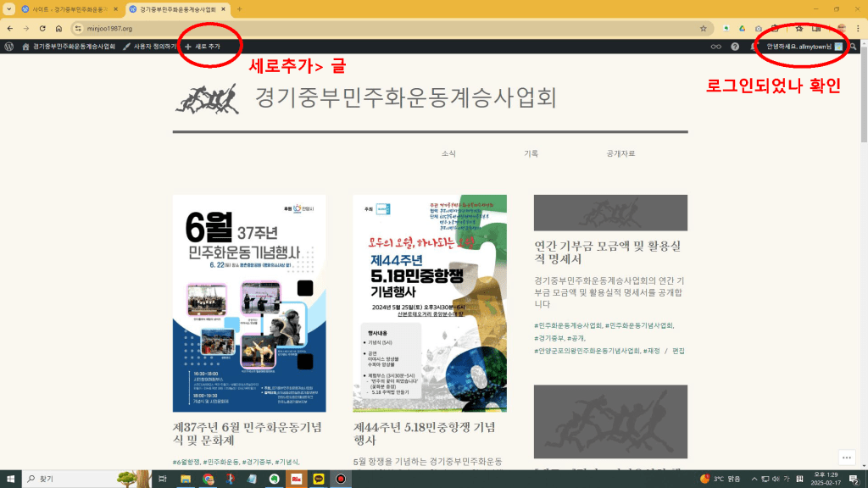Viewport: 868px width, 488px height.
Task: Open '연간 기부금 모금액 및 활용실적 명세서' post
Action: pos(608,252)
